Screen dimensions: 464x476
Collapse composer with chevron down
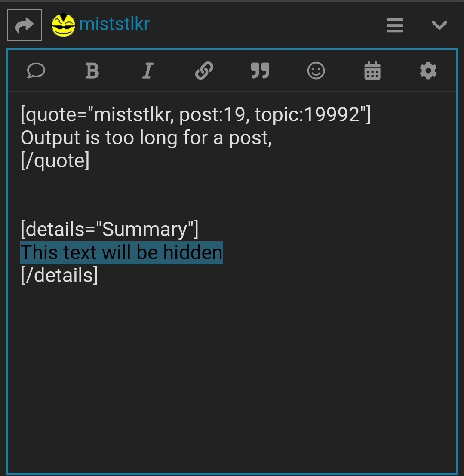click(x=439, y=25)
